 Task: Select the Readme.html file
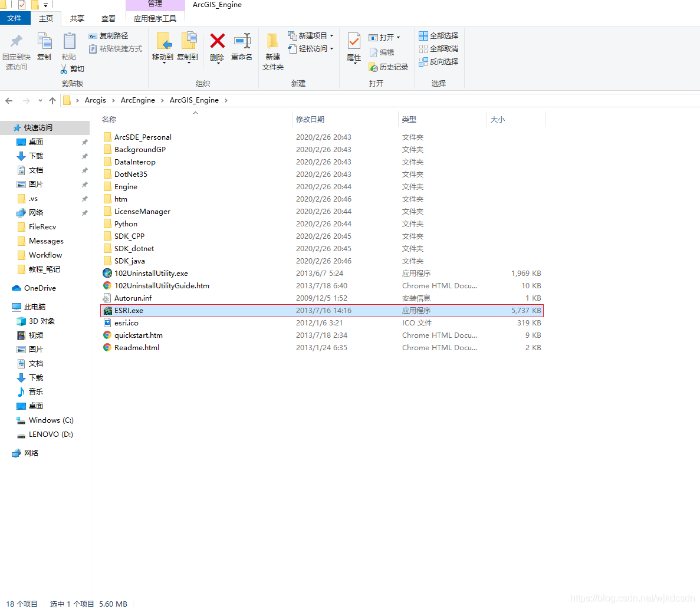coord(137,348)
